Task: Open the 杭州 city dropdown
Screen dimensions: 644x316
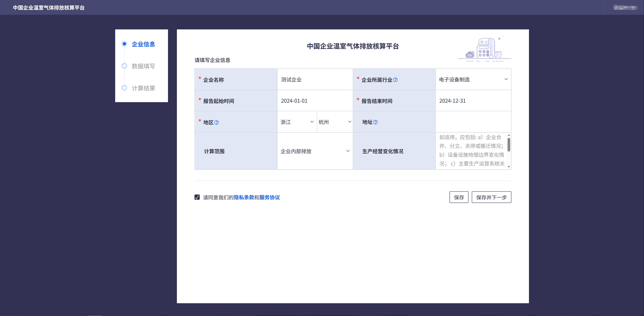Action: pos(334,122)
